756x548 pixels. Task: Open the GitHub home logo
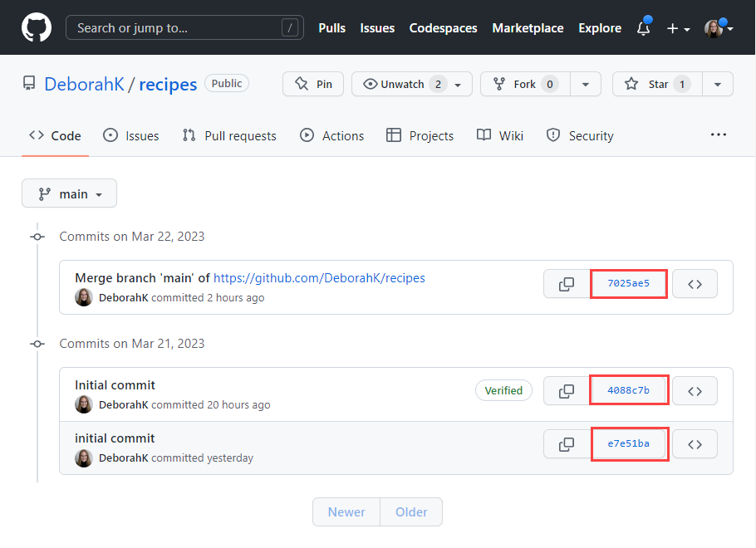coord(37,27)
